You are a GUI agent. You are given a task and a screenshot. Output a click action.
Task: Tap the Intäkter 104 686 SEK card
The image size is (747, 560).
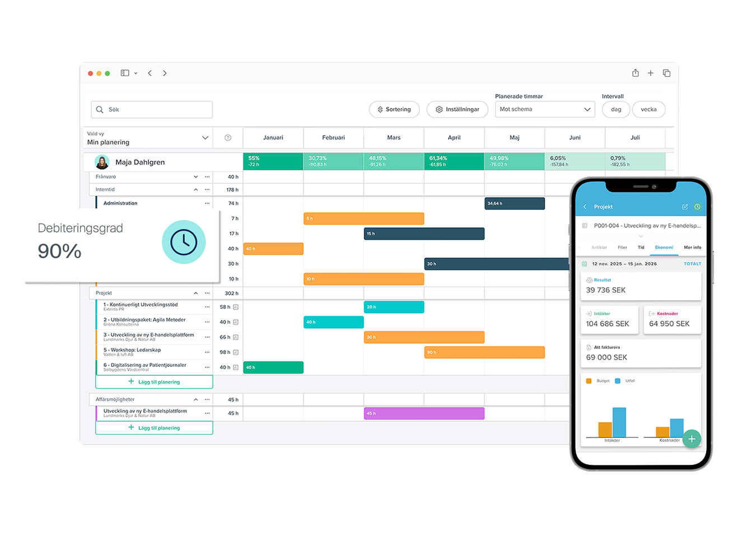coord(610,319)
